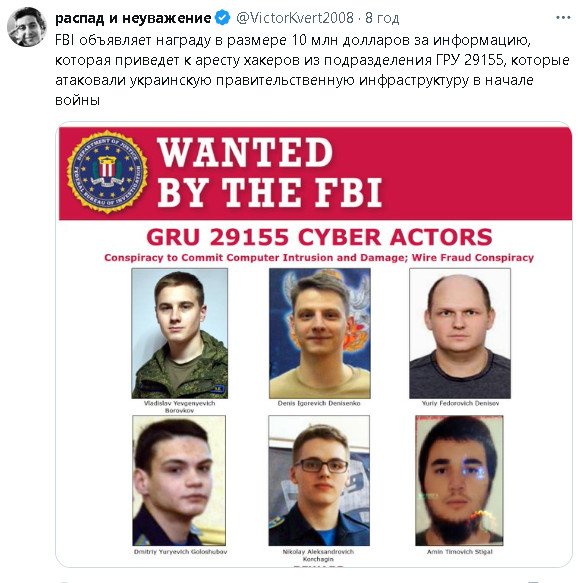
Task: Click the tweet text about the FBI reward
Action: pyautogui.click(x=312, y=70)
